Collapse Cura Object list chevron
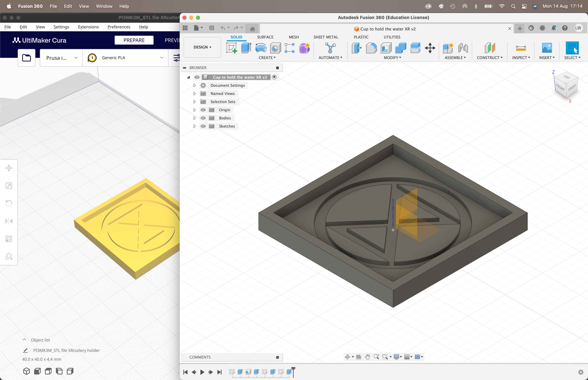This screenshot has height=380, width=588. (24, 340)
